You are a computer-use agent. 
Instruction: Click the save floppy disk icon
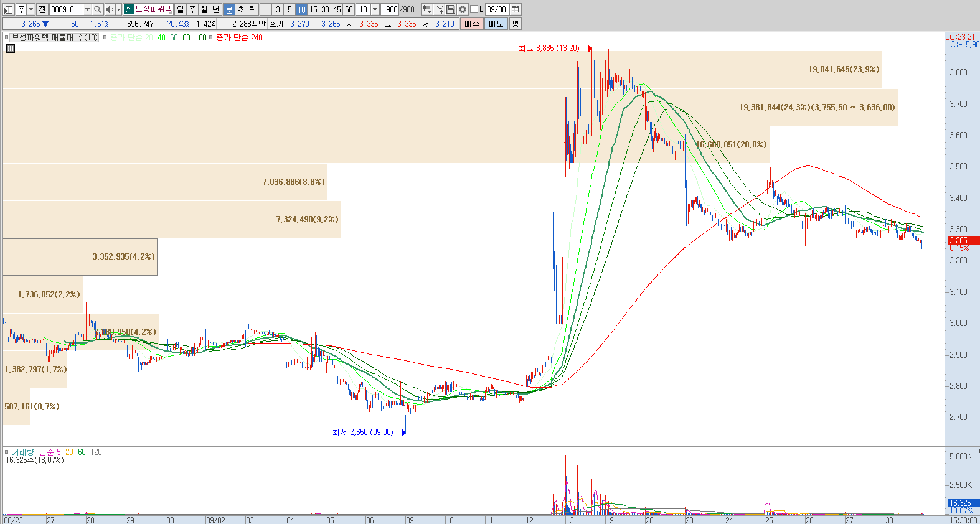click(x=451, y=9)
